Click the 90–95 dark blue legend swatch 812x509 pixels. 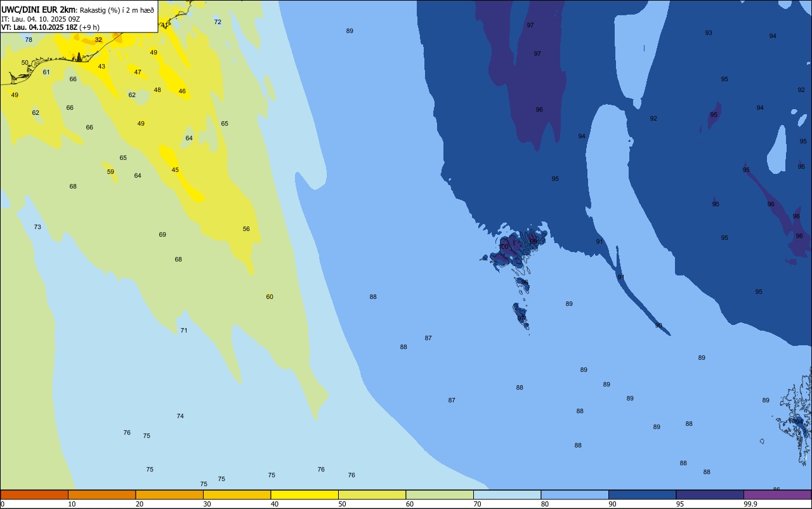642,494
